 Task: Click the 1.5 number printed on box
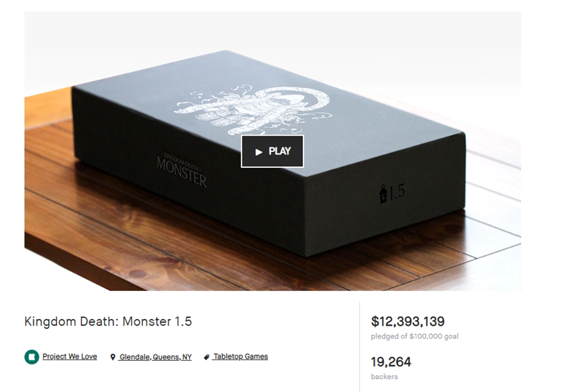(x=397, y=192)
